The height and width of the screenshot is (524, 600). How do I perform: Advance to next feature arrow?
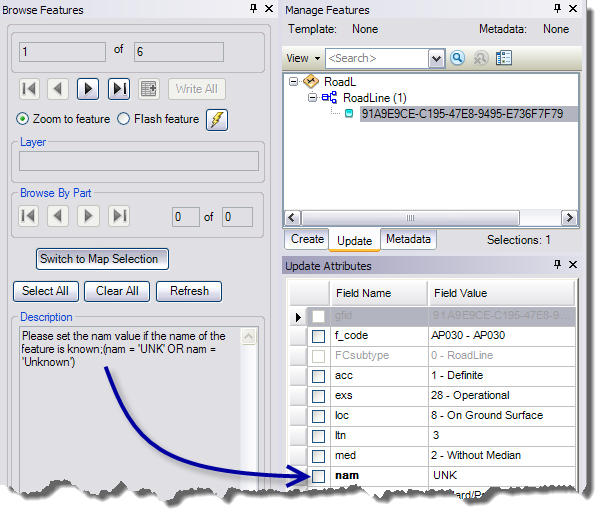pos(89,89)
